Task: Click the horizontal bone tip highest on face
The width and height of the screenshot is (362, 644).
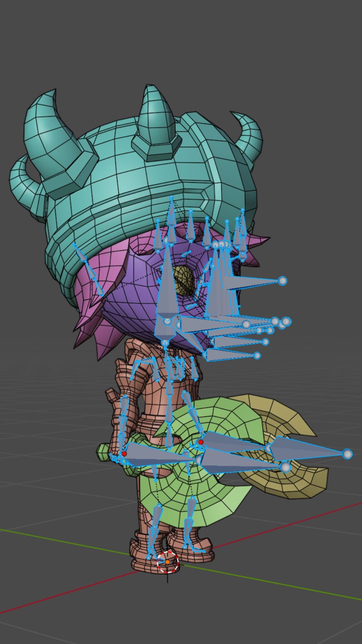Action: tap(282, 281)
